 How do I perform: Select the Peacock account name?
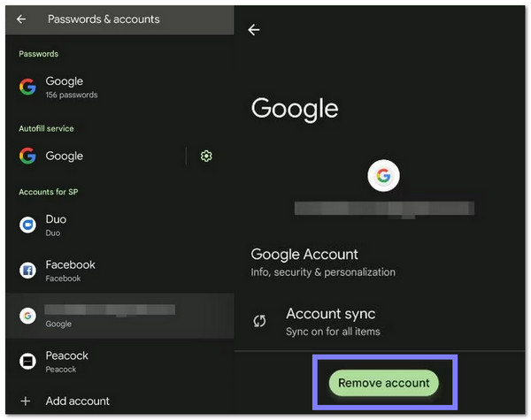pyautogui.click(x=67, y=355)
